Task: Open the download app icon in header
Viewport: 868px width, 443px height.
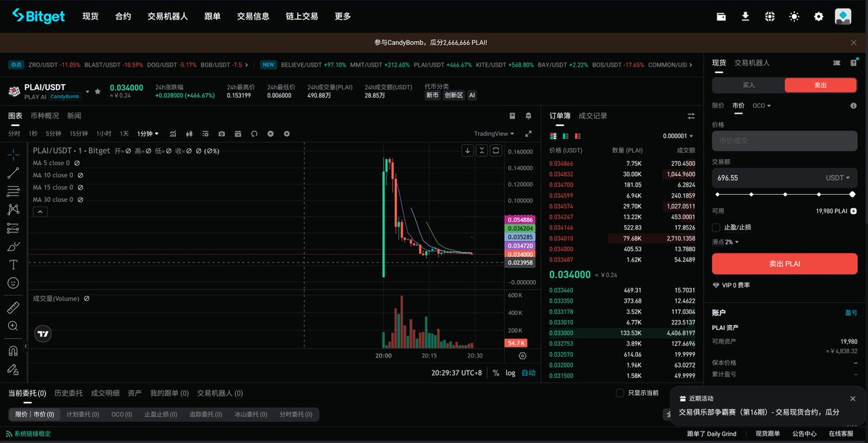Action: [745, 16]
